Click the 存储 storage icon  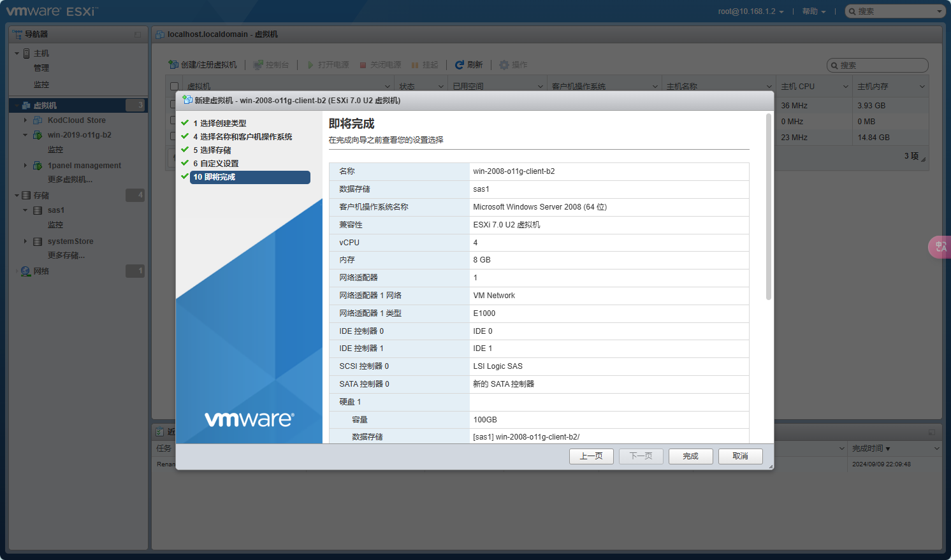pyautogui.click(x=26, y=196)
